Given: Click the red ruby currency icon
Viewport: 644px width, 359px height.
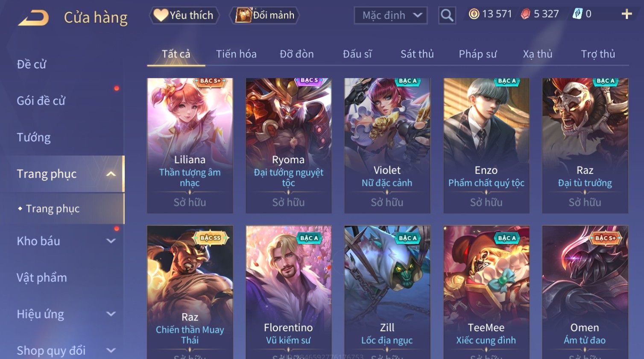Looking at the screenshot, I should 525,14.
